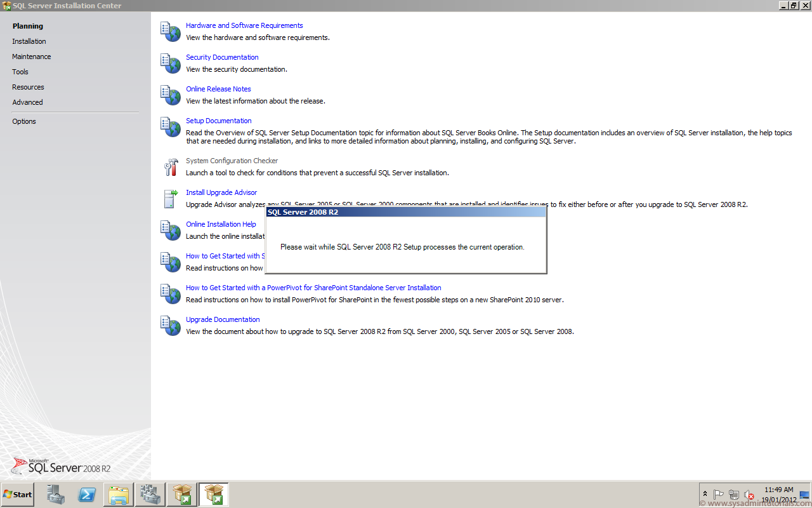Switch to the active SQL Server setup taskbar icon

click(214, 495)
